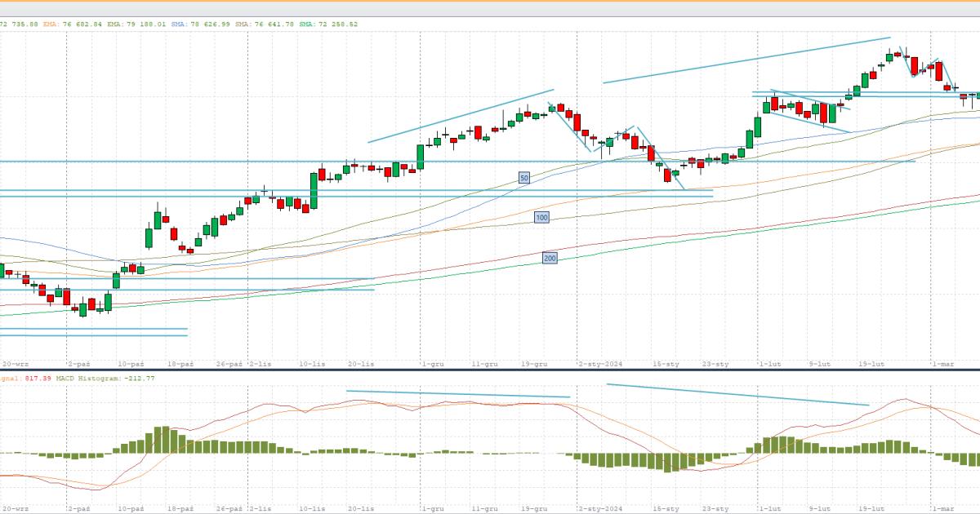Click the EMA 79 188.01 legend entry
This screenshot has height=514, width=980.
click(136, 24)
